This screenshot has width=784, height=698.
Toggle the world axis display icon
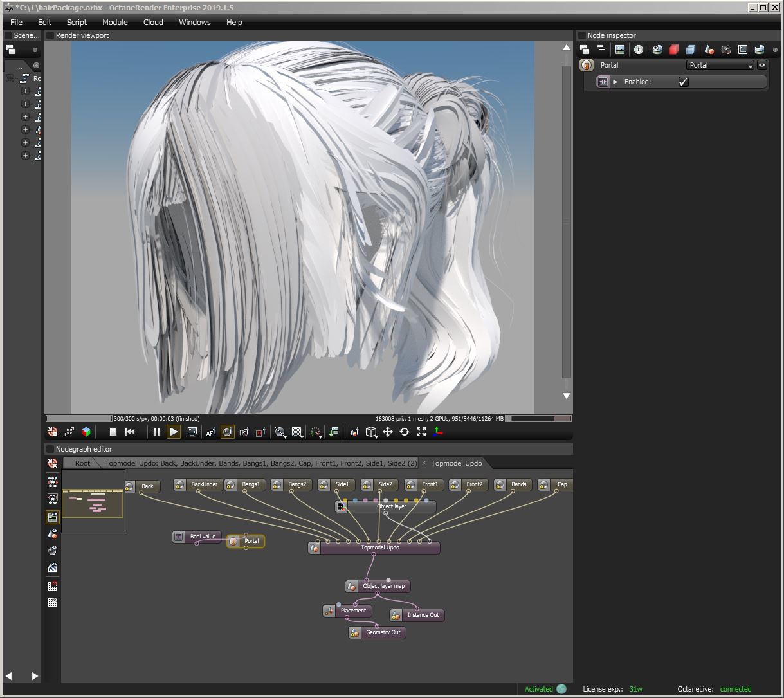point(438,432)
